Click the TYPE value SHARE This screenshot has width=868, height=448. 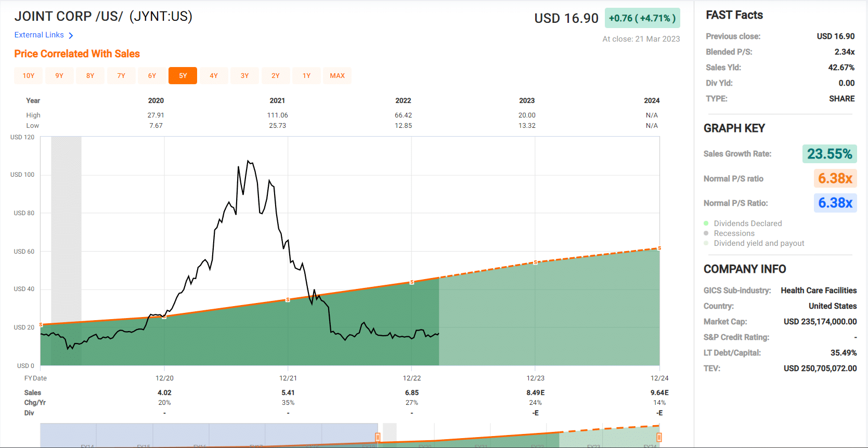tap(842, 99)
